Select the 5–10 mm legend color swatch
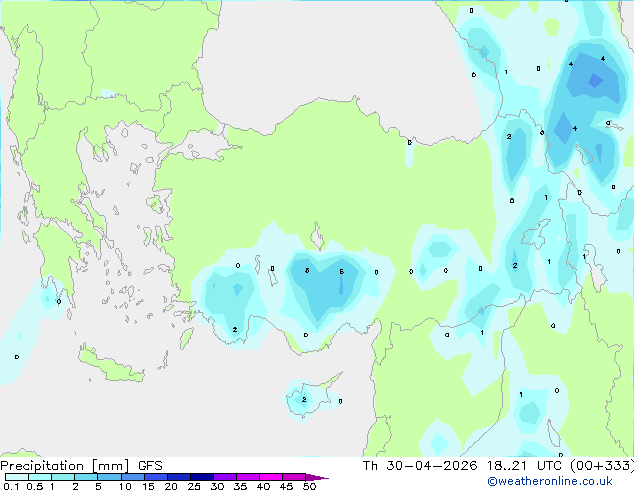This screenshot has width=634, height=490. (x=109, y=477)
